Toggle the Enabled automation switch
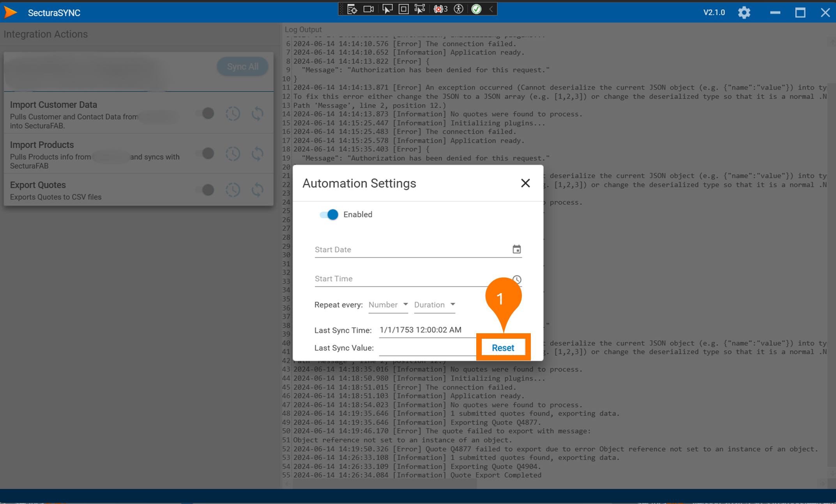The width and height of the screenshot is (836, 504). click(329, 214)
